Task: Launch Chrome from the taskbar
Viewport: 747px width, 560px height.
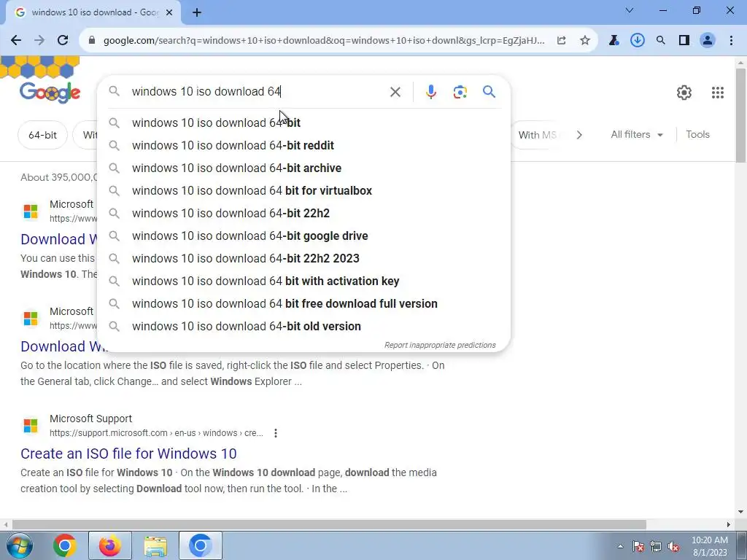Action: point(64,545)
